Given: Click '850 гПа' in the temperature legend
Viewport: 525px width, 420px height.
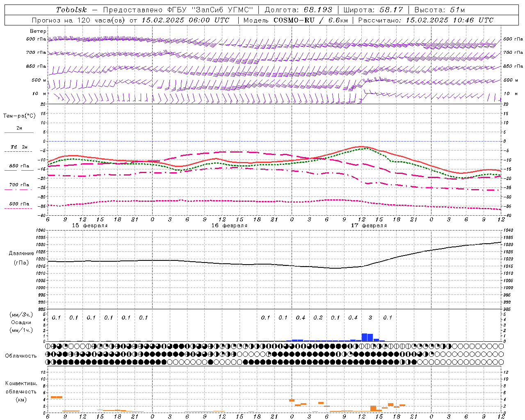Looking at the screenshot, I should tap(19, 166).
